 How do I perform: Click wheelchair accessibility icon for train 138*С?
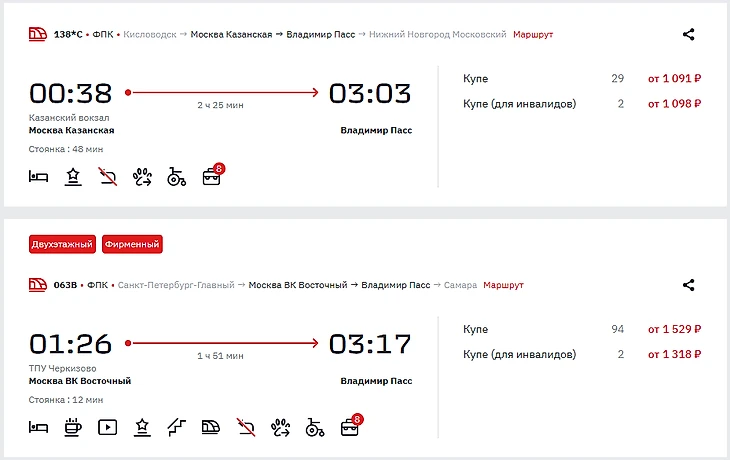176,178
